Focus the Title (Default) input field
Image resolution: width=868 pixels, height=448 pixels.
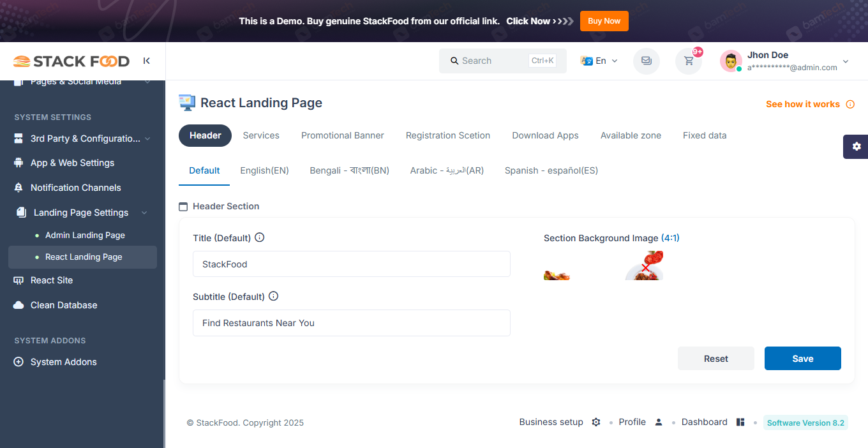click(x=352, y=264)
